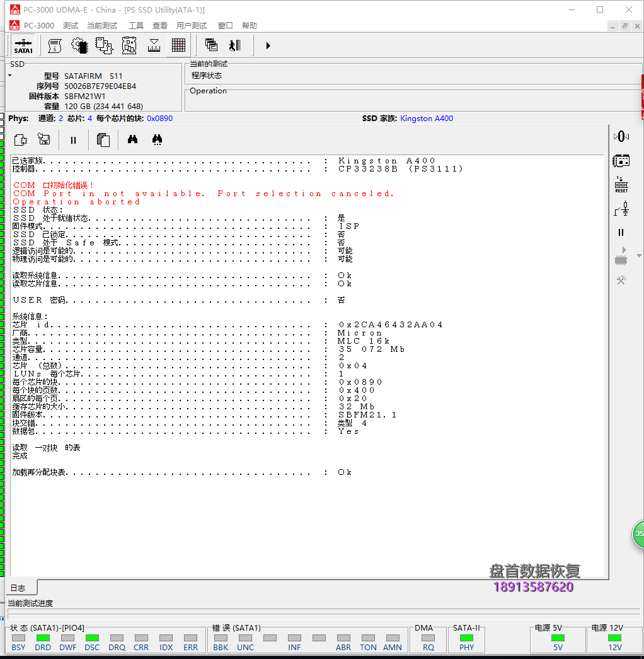Click capacity 120 GB (234 441 648)
The width and height of the screenshot is (644, 659).
pos(103,107)
